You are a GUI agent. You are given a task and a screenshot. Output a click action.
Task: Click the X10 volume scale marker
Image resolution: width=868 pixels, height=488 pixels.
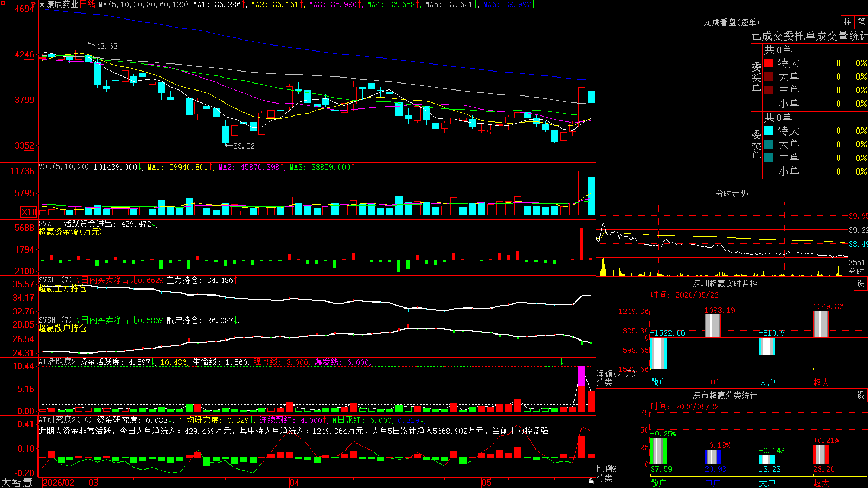click(29, 212)
